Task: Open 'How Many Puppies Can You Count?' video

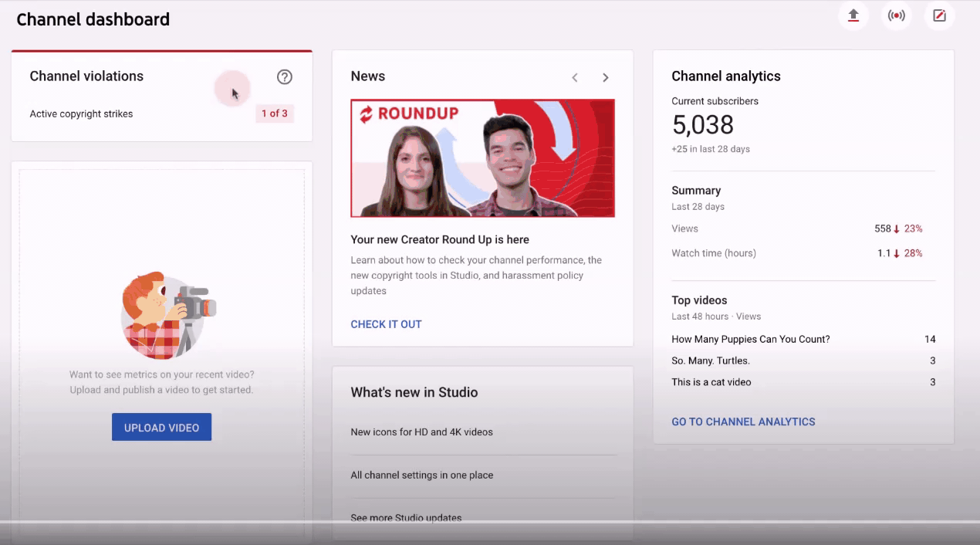Action: [751, 339]
